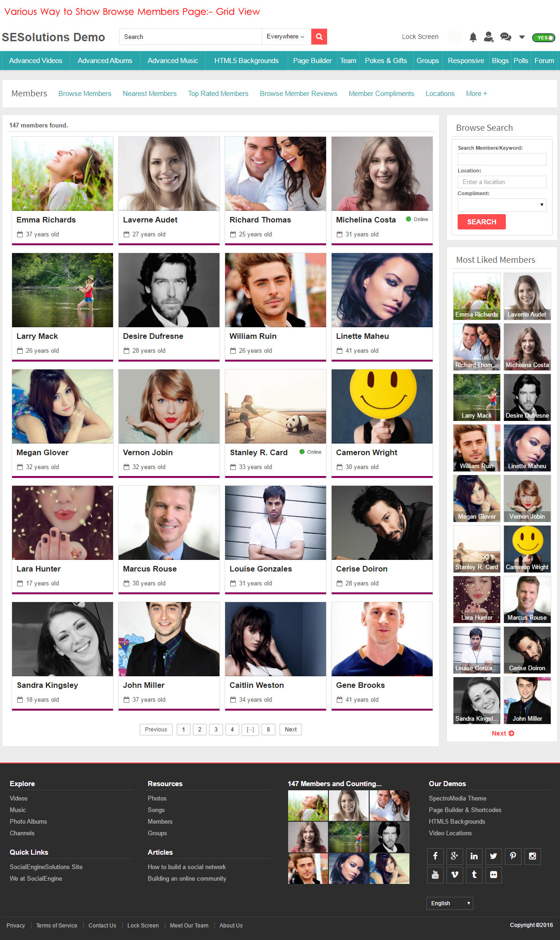Click the Facebook icon in the footer

click(435, 856)
